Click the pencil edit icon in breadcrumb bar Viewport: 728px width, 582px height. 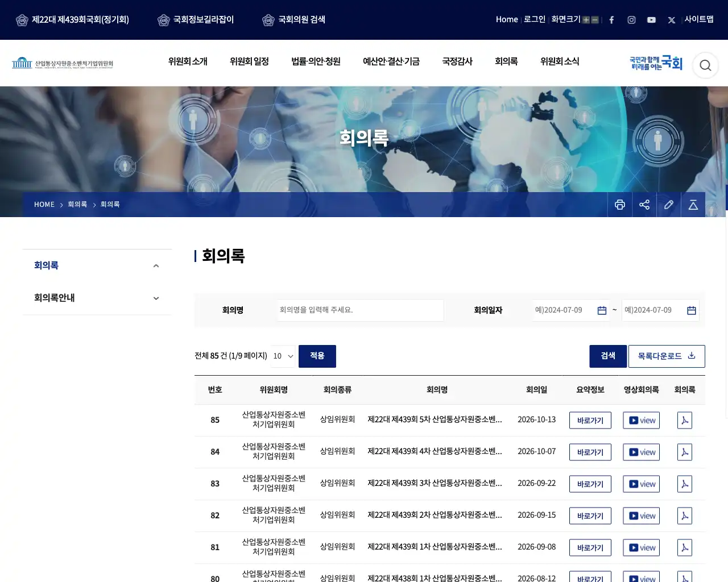coord(669,205)
